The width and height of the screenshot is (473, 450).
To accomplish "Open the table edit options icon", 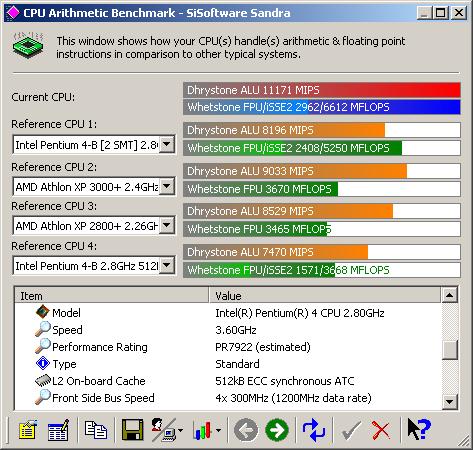I will tap(58, 430).
